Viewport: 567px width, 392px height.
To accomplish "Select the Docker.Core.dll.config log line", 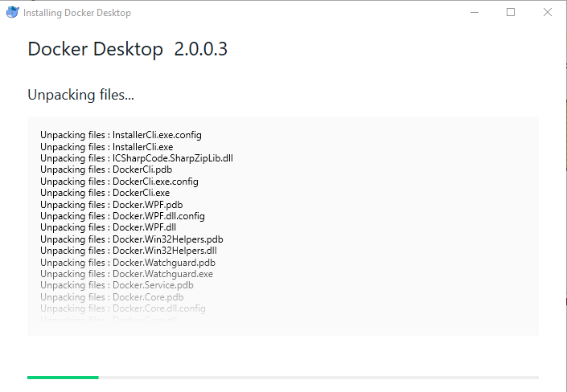I will point(122,308).
